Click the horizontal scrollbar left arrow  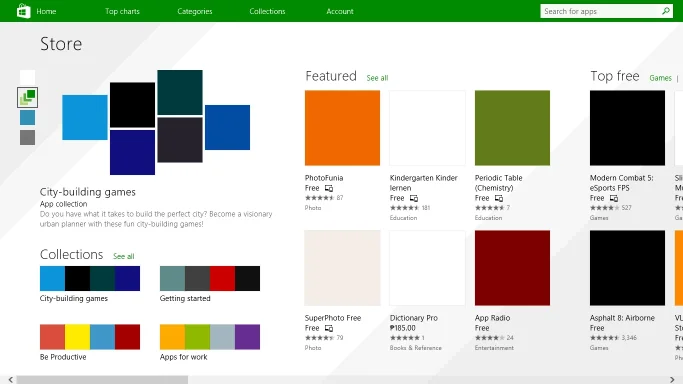pyautogui.click(x=10, y=380)
